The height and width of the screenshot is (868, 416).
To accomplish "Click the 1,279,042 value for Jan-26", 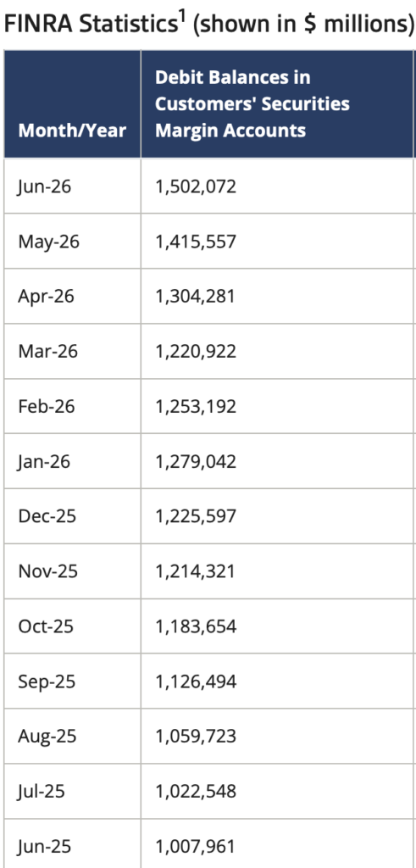I will click(x=196, y=461).
